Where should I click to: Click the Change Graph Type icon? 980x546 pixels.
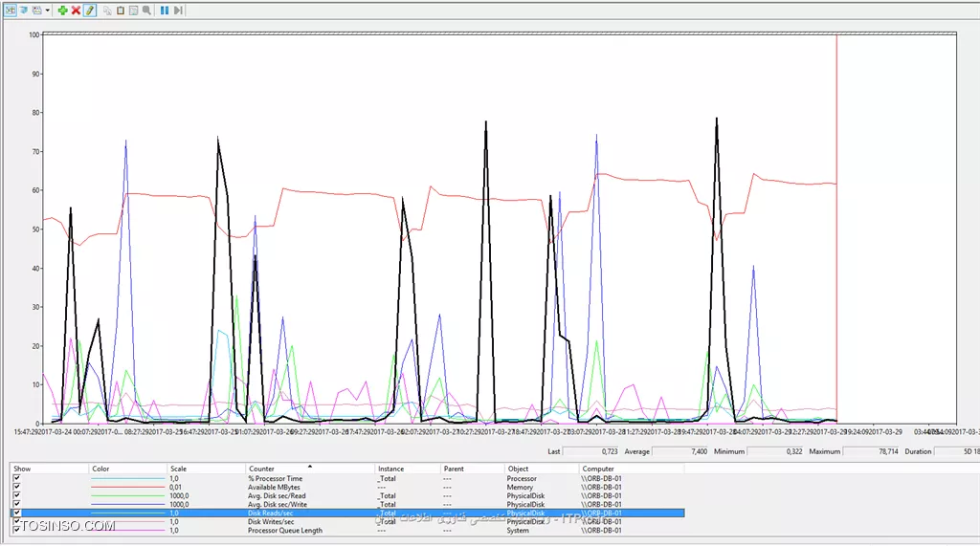[x=37, y=10]
